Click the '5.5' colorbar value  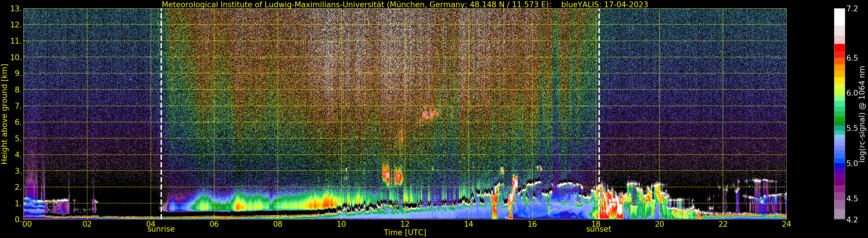point(852,128)
